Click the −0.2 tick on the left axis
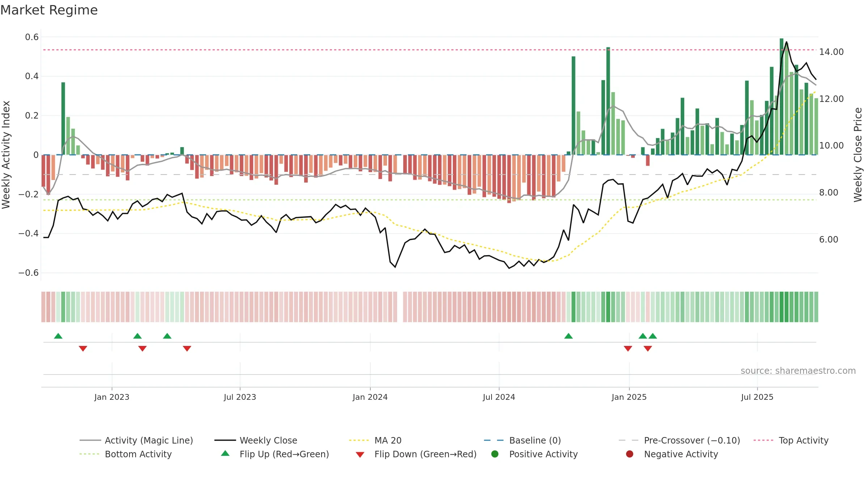Viewport: 868px width, 488px height. coord(29,194)
